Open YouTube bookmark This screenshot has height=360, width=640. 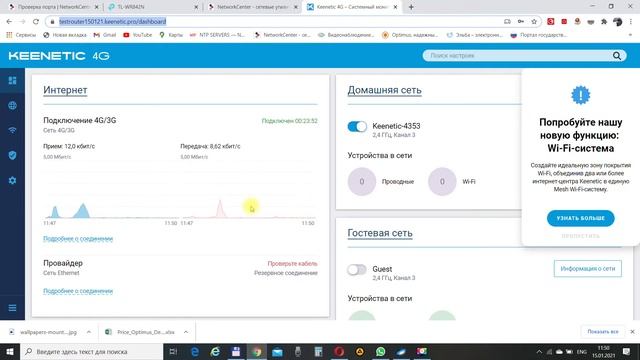click(x=138, y=35)
